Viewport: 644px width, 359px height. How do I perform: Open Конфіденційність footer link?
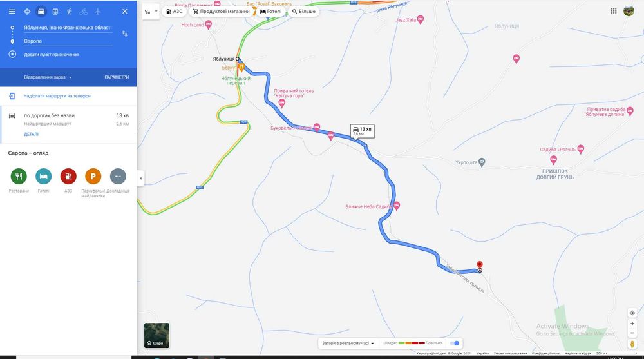tap(545, 353)
